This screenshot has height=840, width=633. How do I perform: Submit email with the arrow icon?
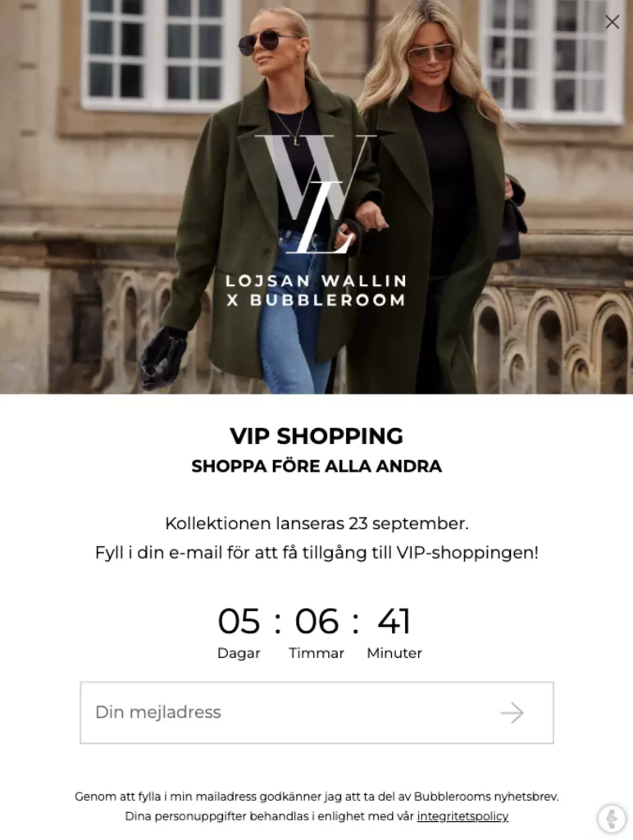[512, 713]
